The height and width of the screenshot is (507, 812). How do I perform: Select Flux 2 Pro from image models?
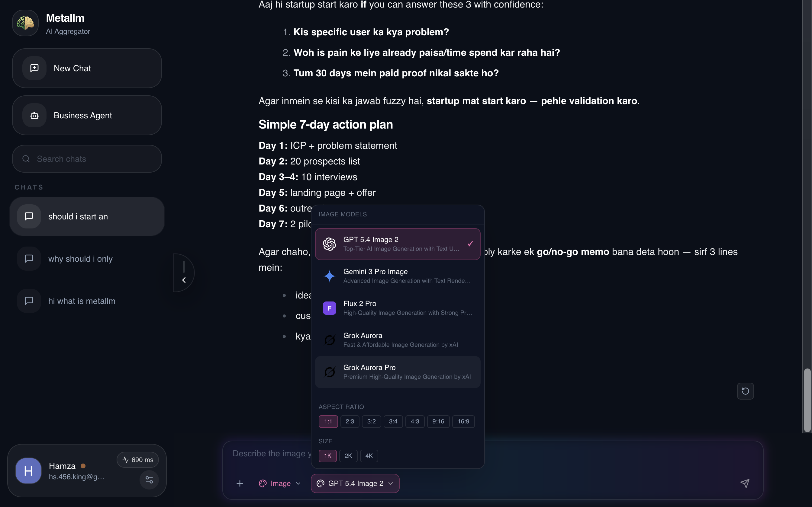coord(398,308)
